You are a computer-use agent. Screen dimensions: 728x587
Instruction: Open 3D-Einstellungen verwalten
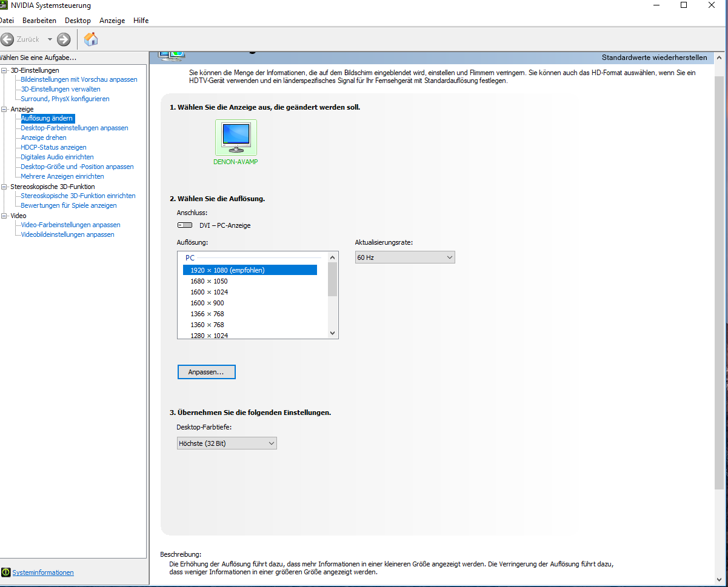(x=61, y=89)
